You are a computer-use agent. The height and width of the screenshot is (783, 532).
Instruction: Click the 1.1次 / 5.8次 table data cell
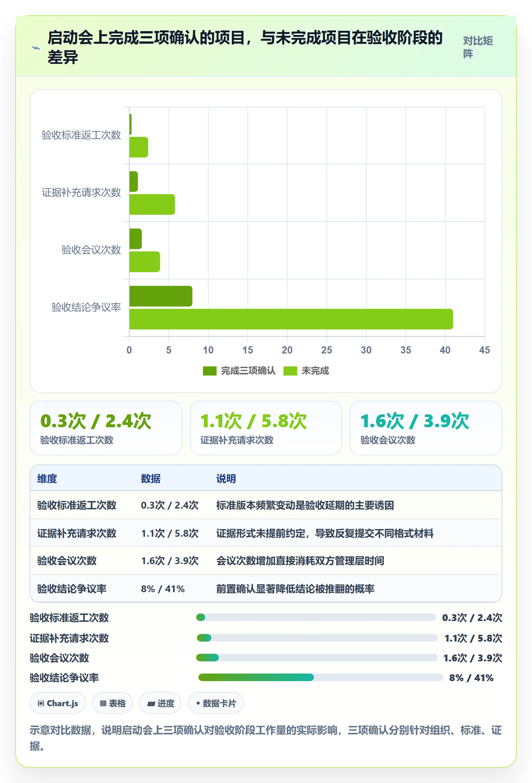point(170,533)
